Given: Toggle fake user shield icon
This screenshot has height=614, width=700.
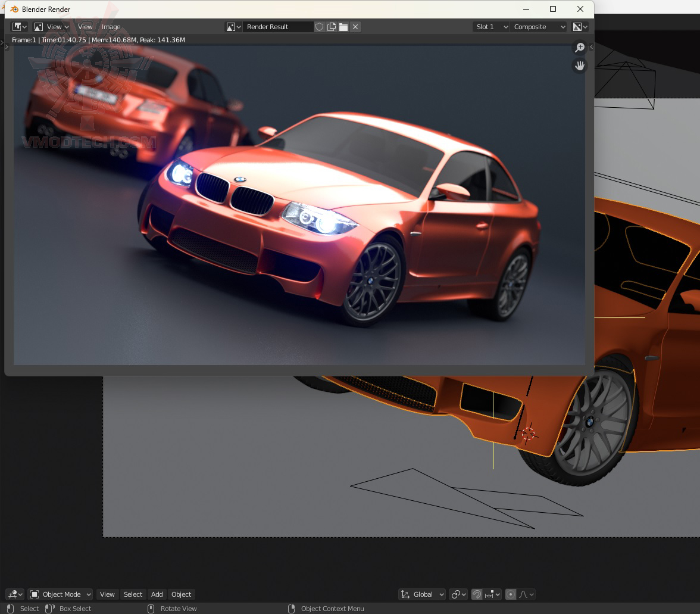Looking at the screenshot, I should (x=319, y=27).
